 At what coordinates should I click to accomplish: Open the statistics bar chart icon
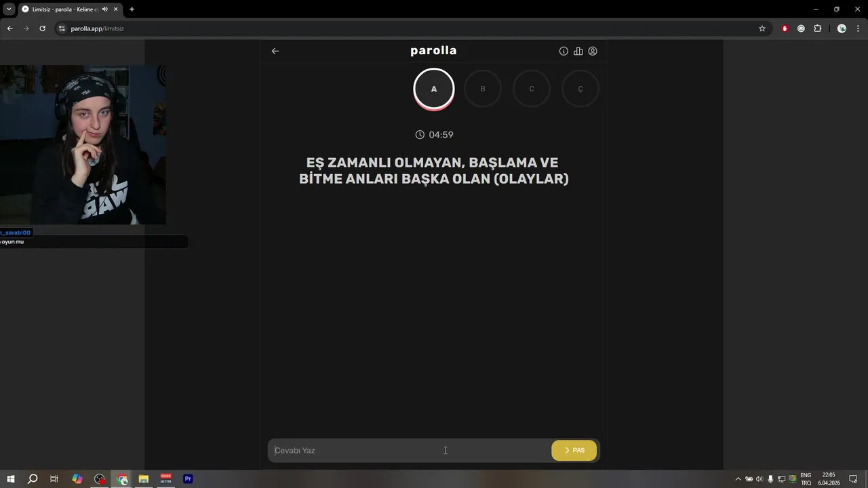coord(578,51)
